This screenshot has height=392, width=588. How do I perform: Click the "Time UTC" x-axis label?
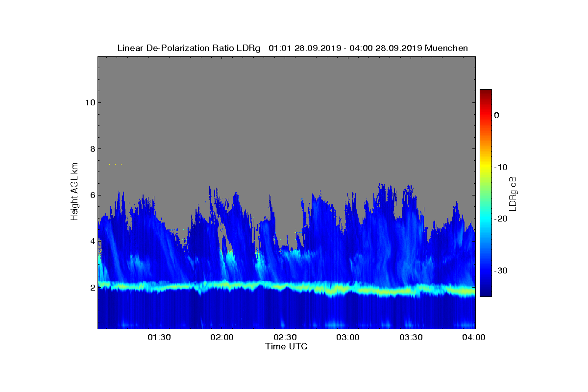(287, 346)
